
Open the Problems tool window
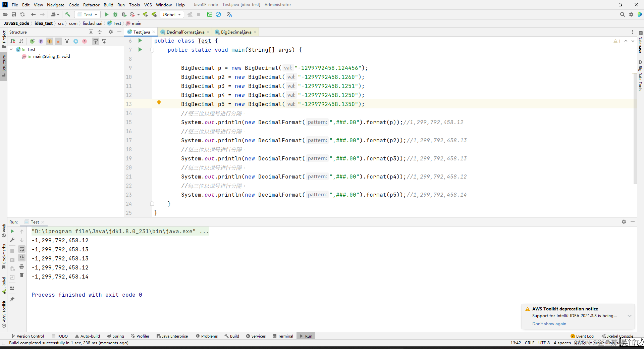[x=207, y=336]
